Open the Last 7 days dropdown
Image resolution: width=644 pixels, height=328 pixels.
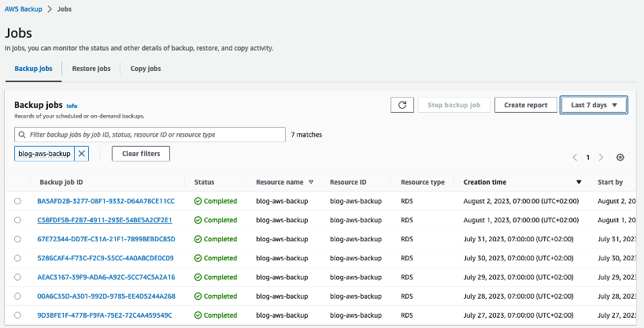(x=594, y=105)
